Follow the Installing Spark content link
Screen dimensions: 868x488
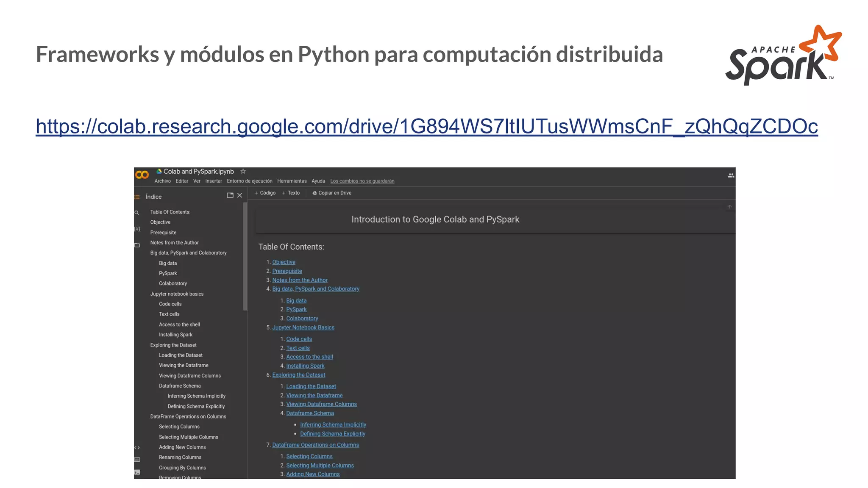coord(305,366)
